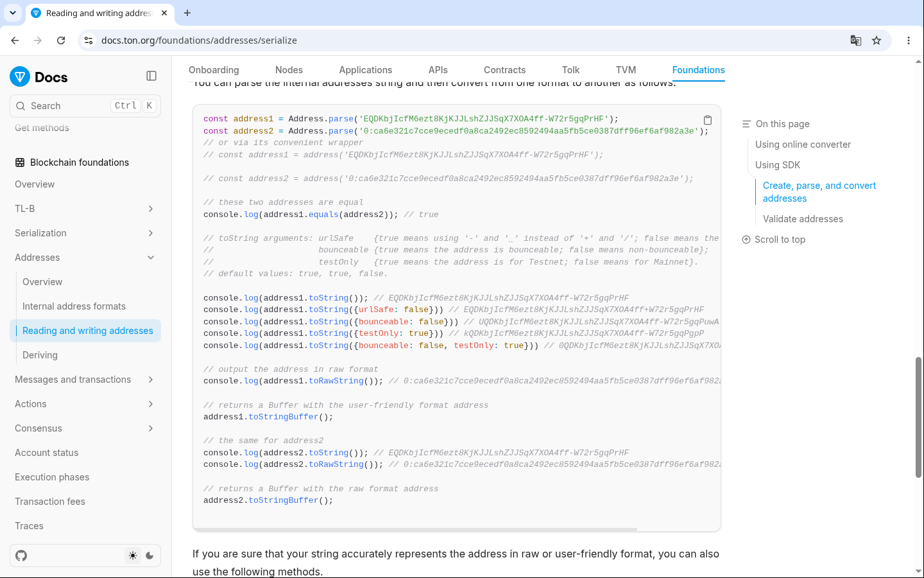Click the page vertical scrollbar thumb
924x578 pixels.
pyautogui.click(x=918, y=417)
